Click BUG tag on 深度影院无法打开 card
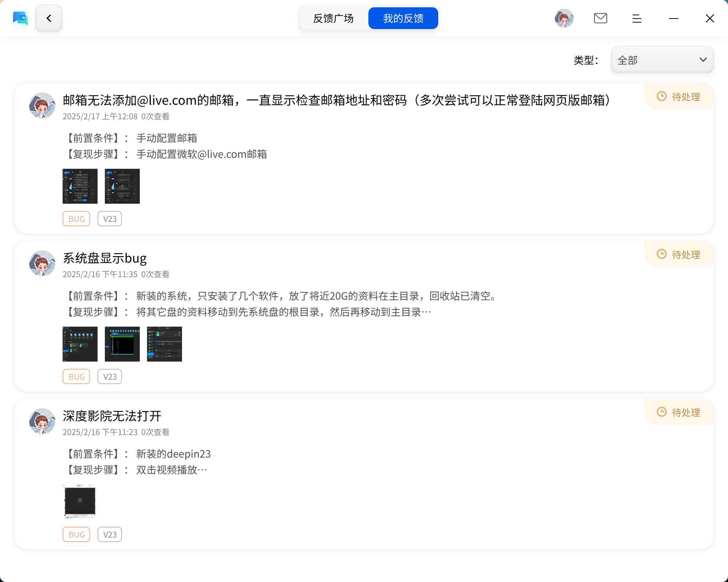 click(76, 535)
